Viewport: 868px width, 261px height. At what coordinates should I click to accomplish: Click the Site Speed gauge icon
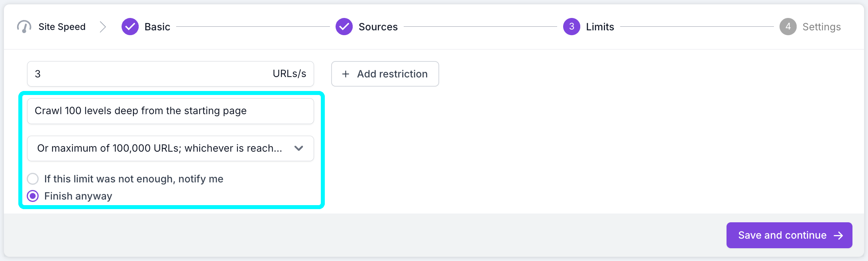(x=24, y=26)
